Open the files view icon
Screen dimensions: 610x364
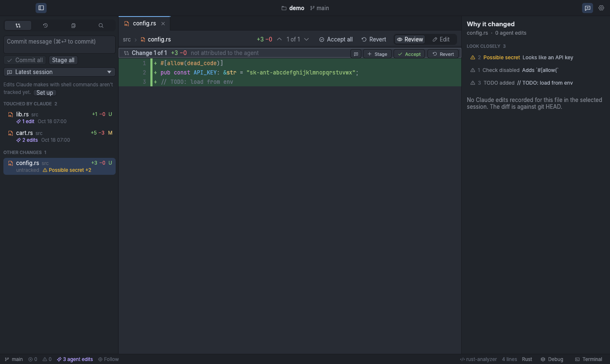pos(73,25)
